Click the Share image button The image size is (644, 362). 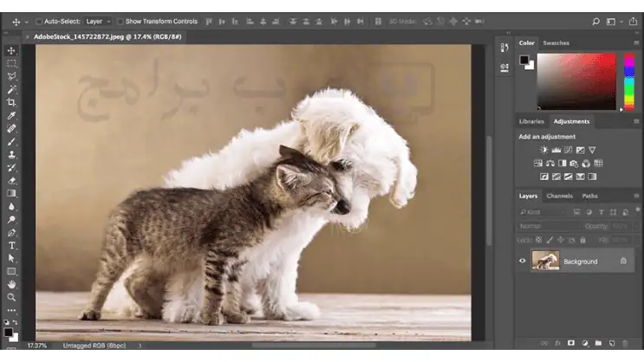(633, 22)
